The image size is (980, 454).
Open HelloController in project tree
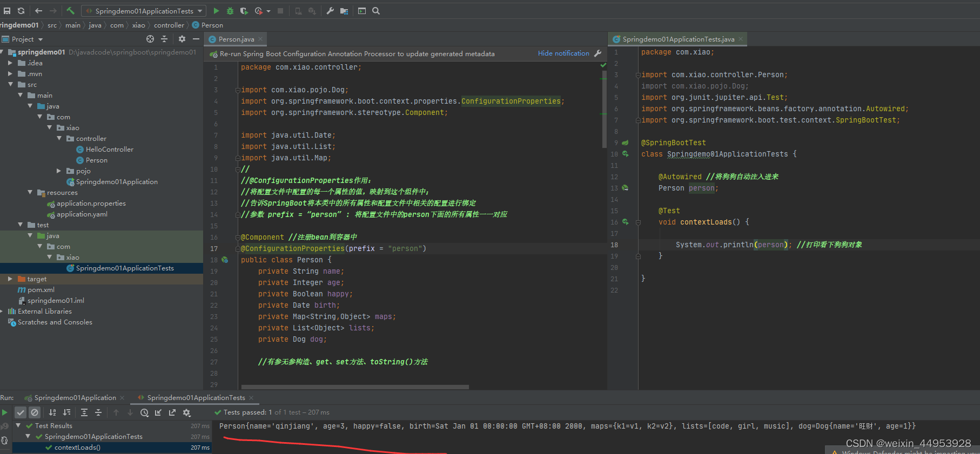tap(109, 149)
